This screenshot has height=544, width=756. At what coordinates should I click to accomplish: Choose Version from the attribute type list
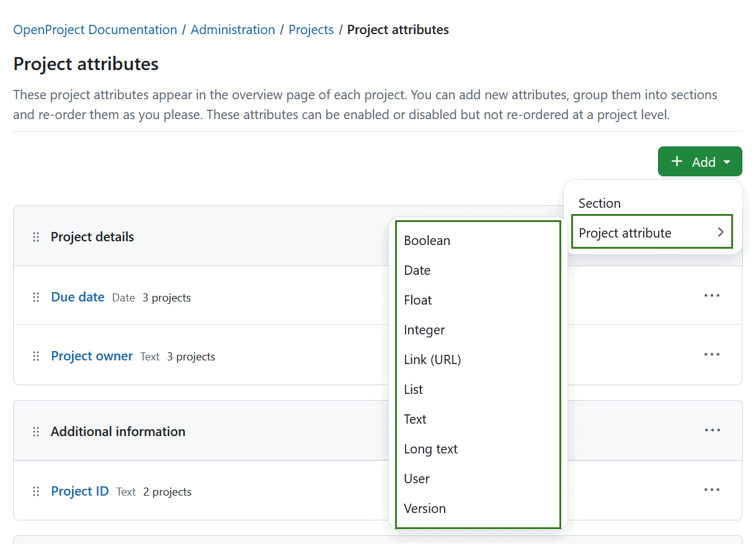pyautogui.click(x=425, y=508)
